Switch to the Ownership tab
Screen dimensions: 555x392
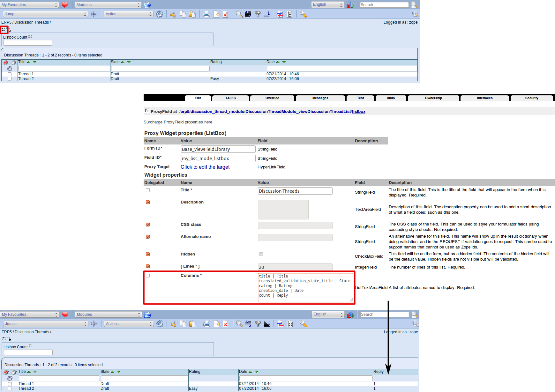pos(433,98)
